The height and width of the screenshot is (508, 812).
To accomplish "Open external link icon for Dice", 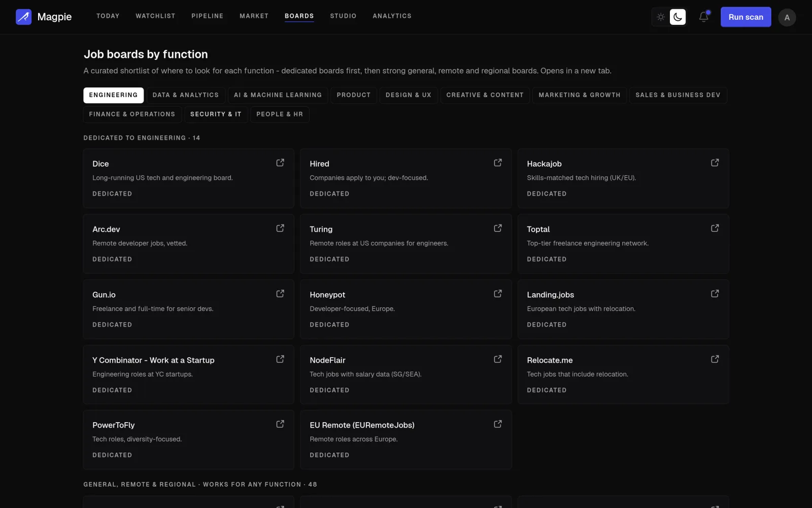I will [x=280, y=163].
